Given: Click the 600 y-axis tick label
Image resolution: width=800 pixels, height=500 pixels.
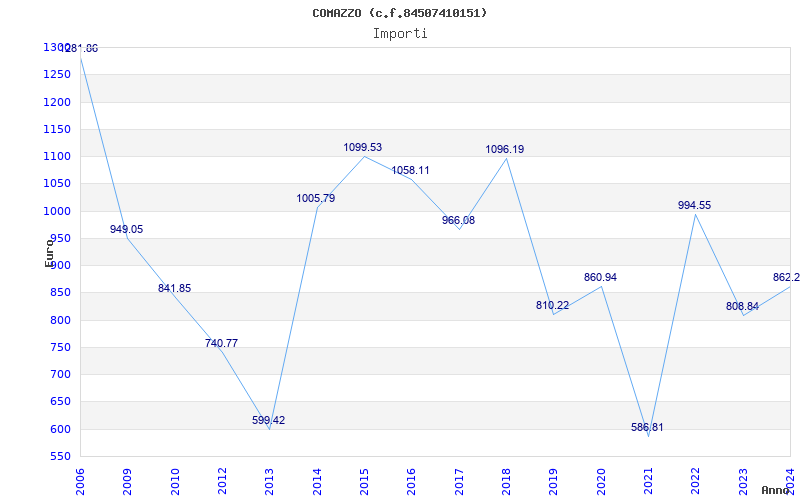Looking at the screenshot, I should click(x=60, y=429).
